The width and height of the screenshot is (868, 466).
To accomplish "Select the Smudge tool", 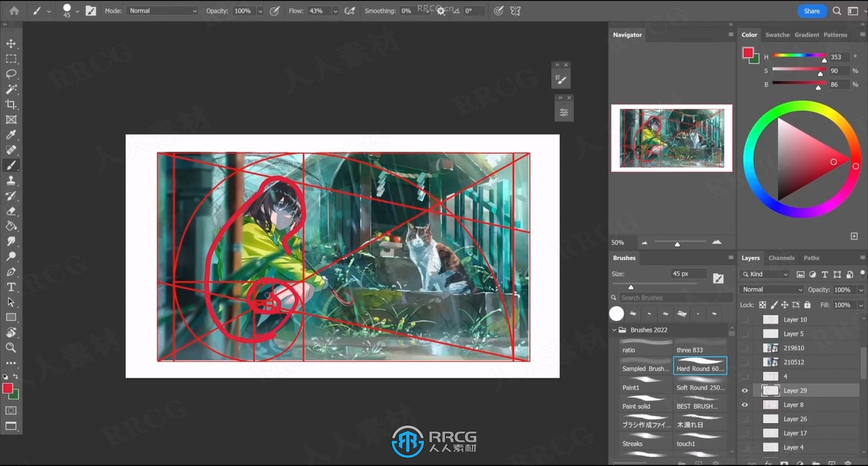I will pos(11,241).
